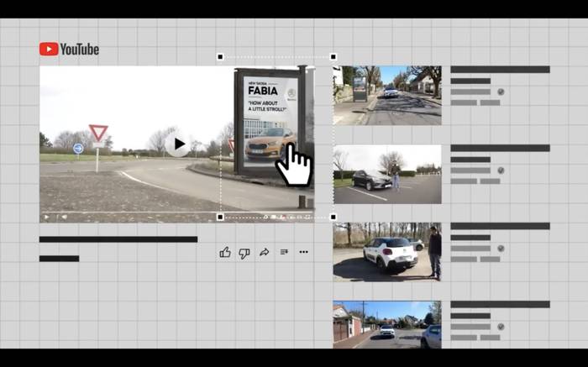Dislike the video with thumbs down
Screen dimensions: 588x367
244,253
